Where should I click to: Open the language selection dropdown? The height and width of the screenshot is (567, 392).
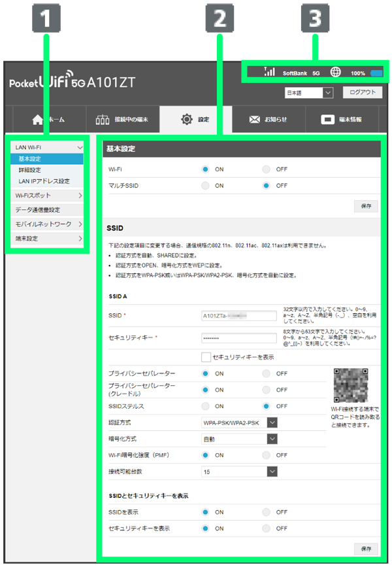click(310, 93)
